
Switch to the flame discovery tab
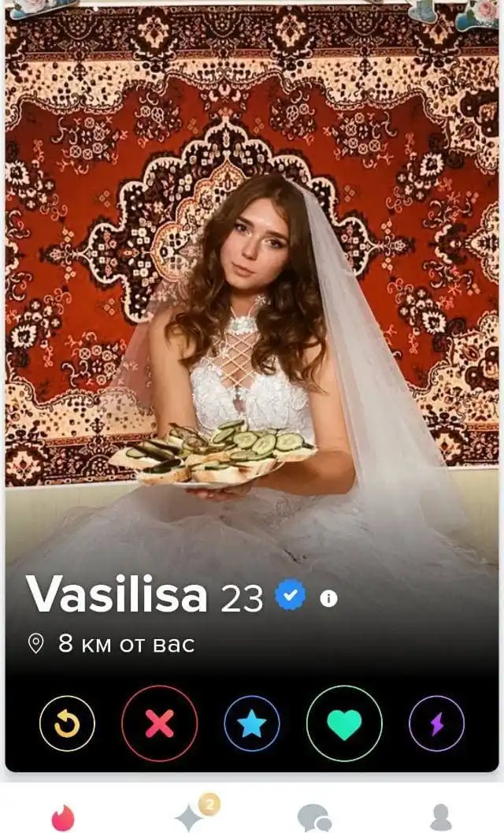(63, 816)
